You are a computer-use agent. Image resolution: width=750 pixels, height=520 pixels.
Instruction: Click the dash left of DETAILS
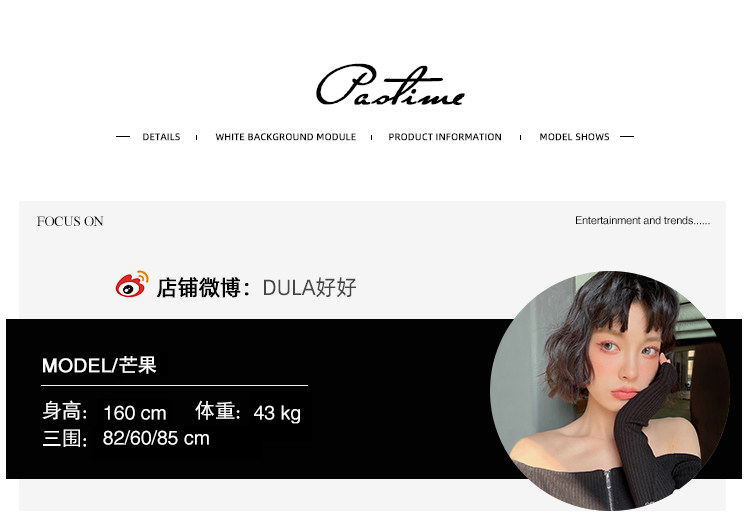[x=123, y=137]
